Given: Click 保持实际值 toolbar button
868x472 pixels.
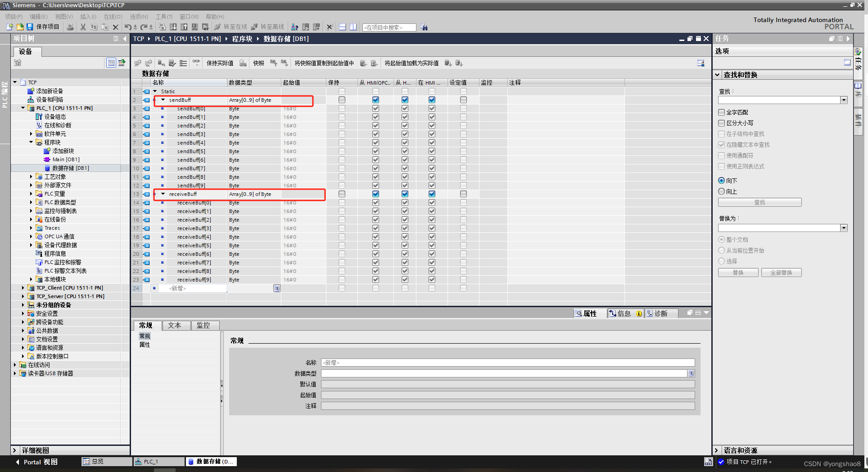Looking at the screenshot, I should [x=220, y=63].
